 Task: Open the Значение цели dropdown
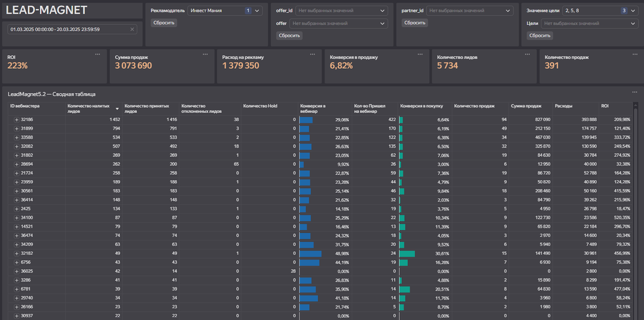(600, 10)
